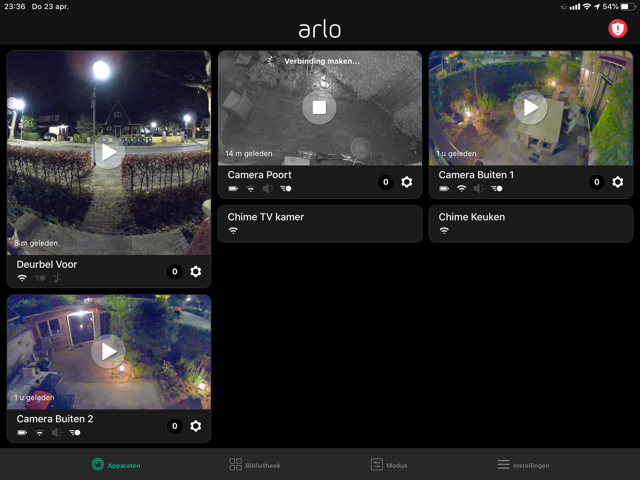Click the '8 m geleden' timestamp
The width and height of the screenshot is (640, 480).
tap(36, 243)
